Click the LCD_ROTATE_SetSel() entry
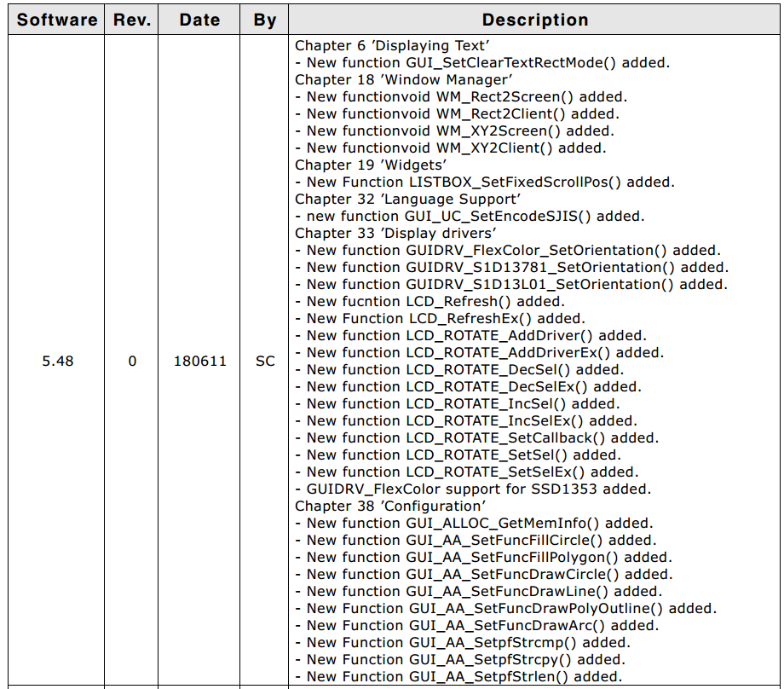This screenshot has height=689, width=784. coord(458,454)
